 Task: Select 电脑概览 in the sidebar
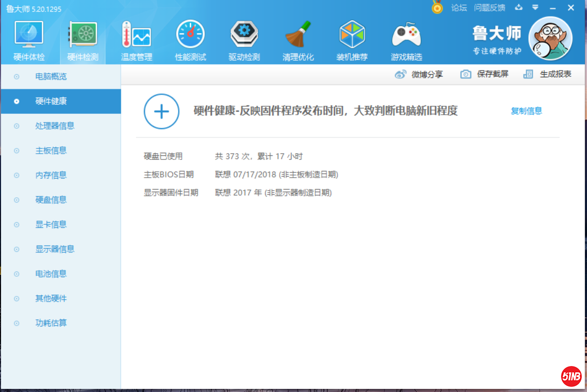(51, 76)
